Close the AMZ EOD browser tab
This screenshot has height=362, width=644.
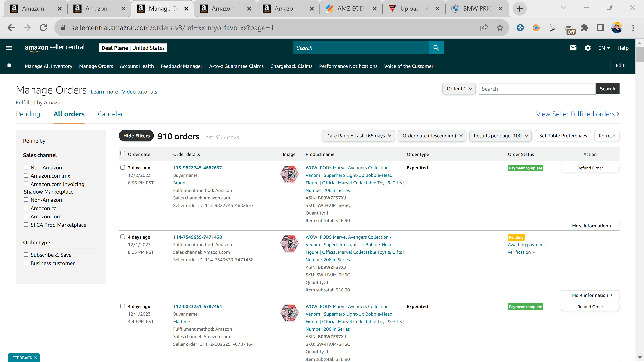coord(375,9)
